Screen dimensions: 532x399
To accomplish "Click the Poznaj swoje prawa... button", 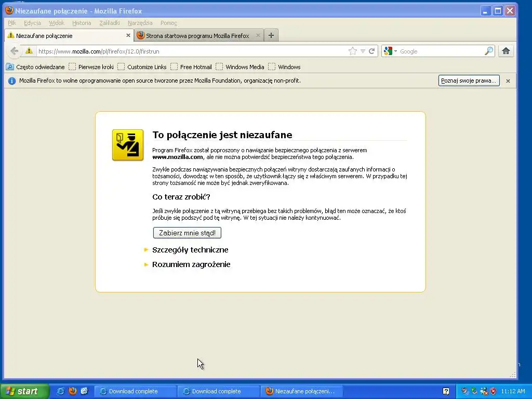I will pos(469,81).
